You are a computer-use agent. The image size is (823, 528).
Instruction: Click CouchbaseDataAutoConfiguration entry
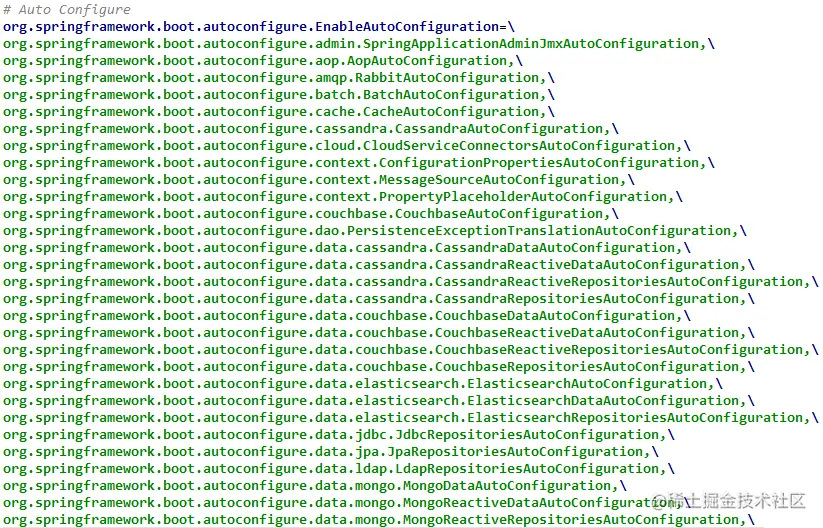point(347,316)
